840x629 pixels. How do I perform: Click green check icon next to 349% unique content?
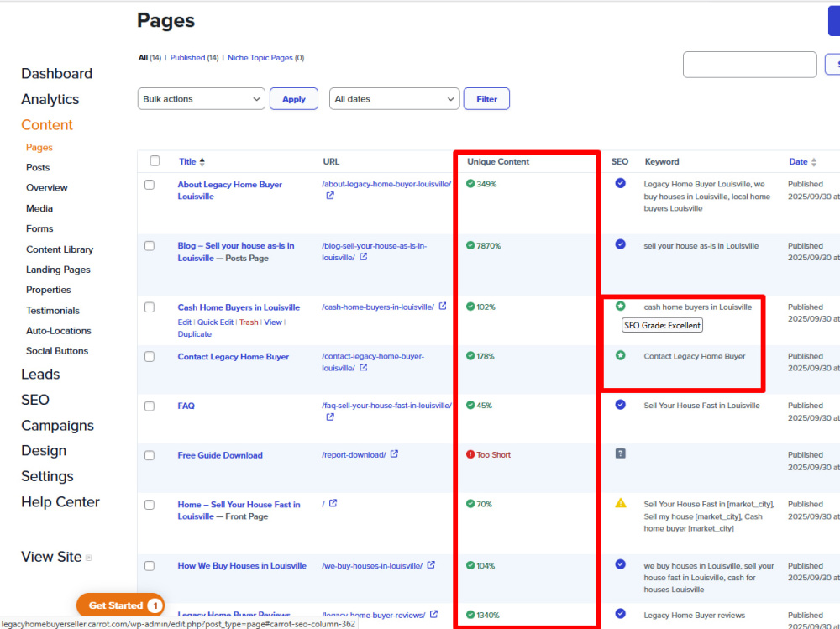[x=470, y=184]
